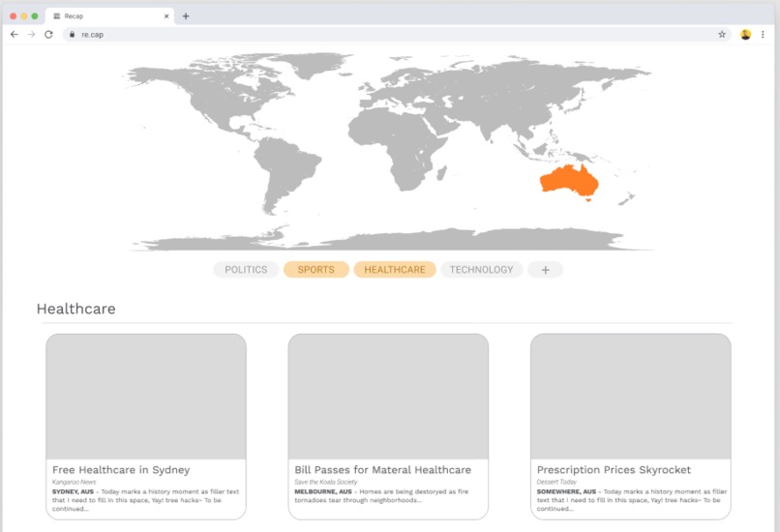Click the MELBOURNE, AUS dateline text

(323, 491)
